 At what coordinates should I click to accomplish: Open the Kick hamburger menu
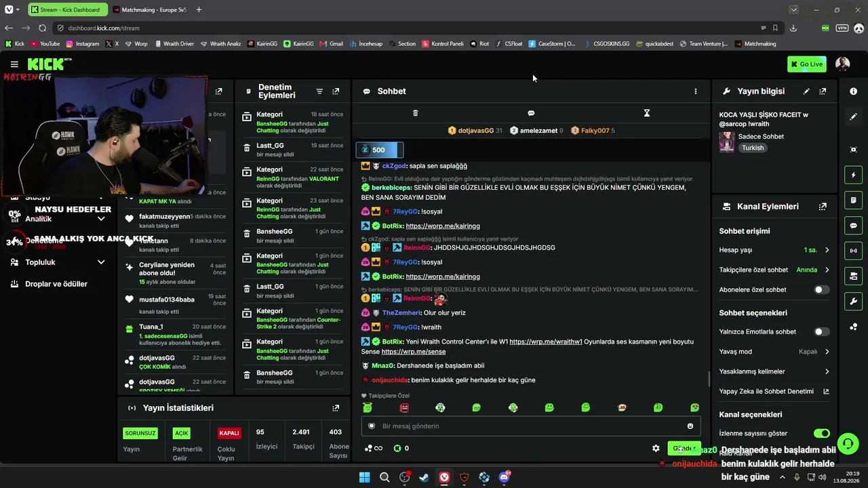(14, 64)
